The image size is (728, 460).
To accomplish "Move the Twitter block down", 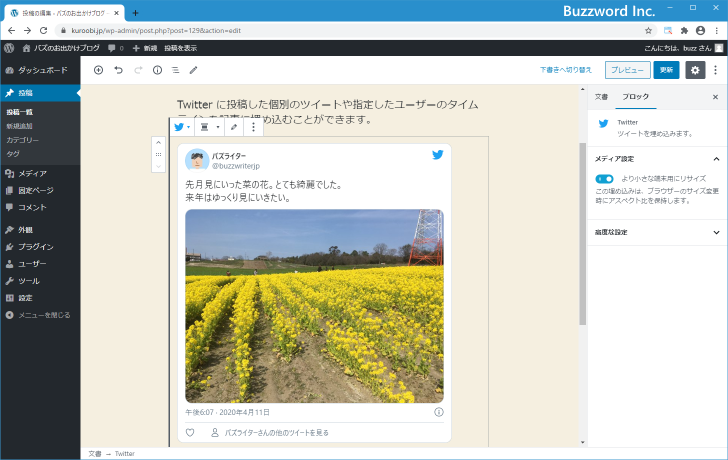I will pyautogui.click(x=158, y=166).
